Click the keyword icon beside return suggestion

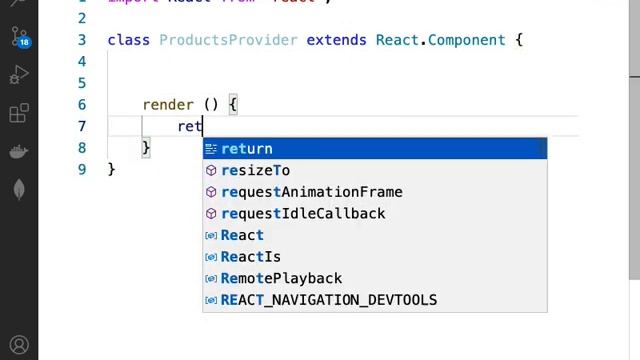pos(211,149)
